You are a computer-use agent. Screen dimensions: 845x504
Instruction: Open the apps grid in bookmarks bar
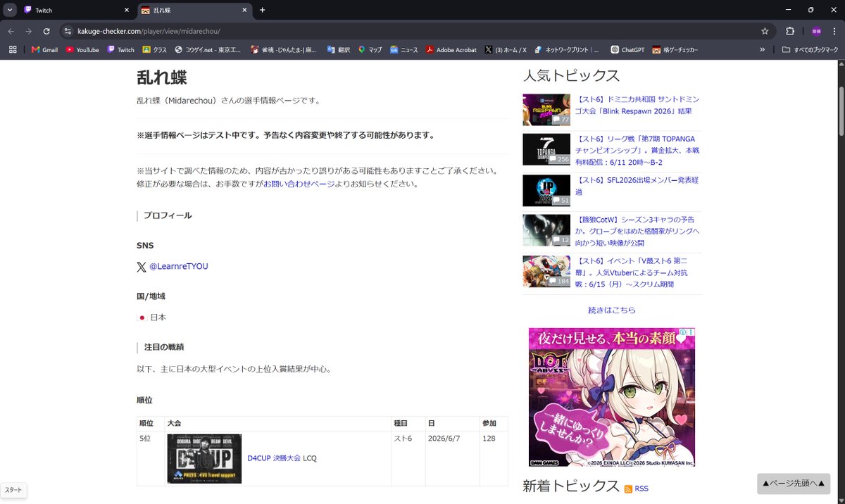coord(12,50)
